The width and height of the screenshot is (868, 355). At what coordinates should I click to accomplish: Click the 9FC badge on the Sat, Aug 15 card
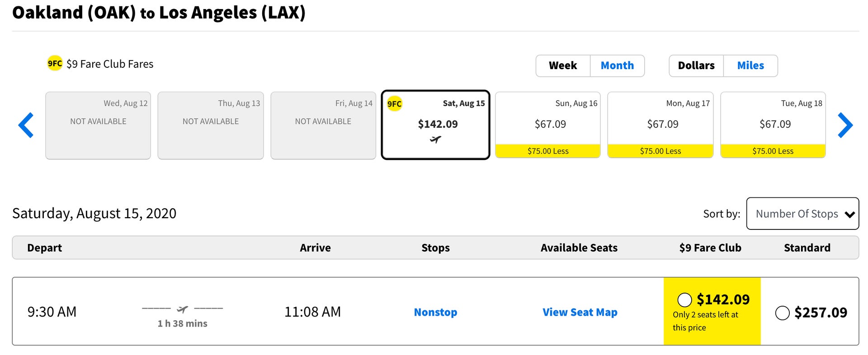pyautogui.click(x=395, y=103)
